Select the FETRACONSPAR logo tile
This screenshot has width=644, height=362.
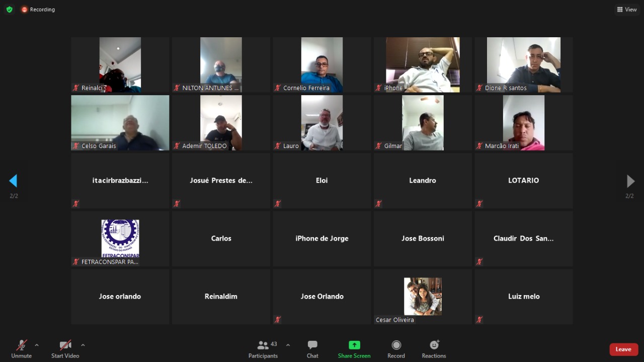pos(120,238)
